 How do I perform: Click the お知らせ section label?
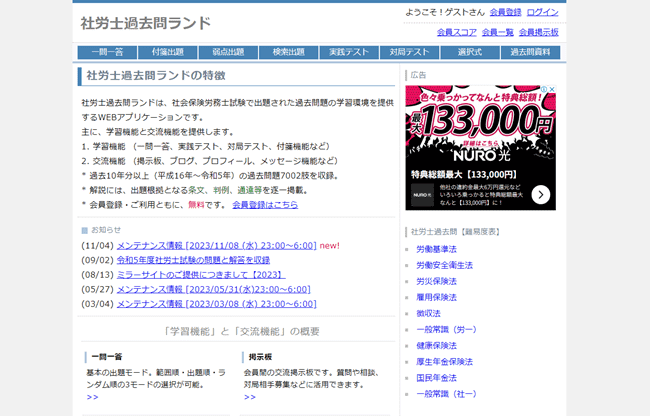point(106,230)
